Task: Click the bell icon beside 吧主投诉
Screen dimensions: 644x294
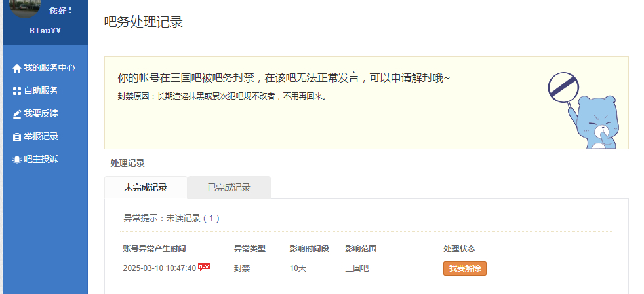Action: point(17,160)
